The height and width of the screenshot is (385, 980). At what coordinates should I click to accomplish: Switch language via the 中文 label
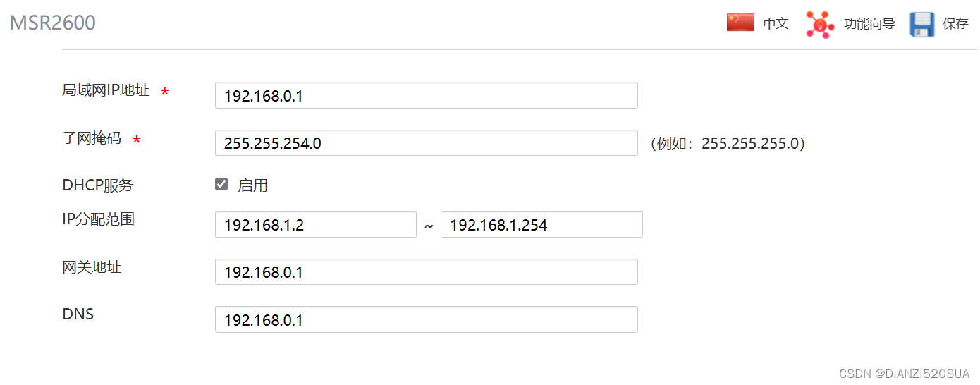click(x=776, y=24)
